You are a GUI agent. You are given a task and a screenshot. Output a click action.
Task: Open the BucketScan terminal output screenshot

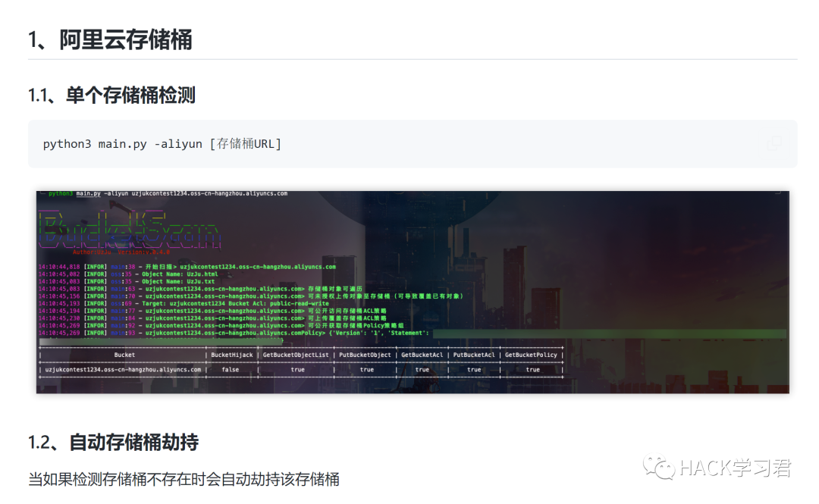click(x=413, y=292)
